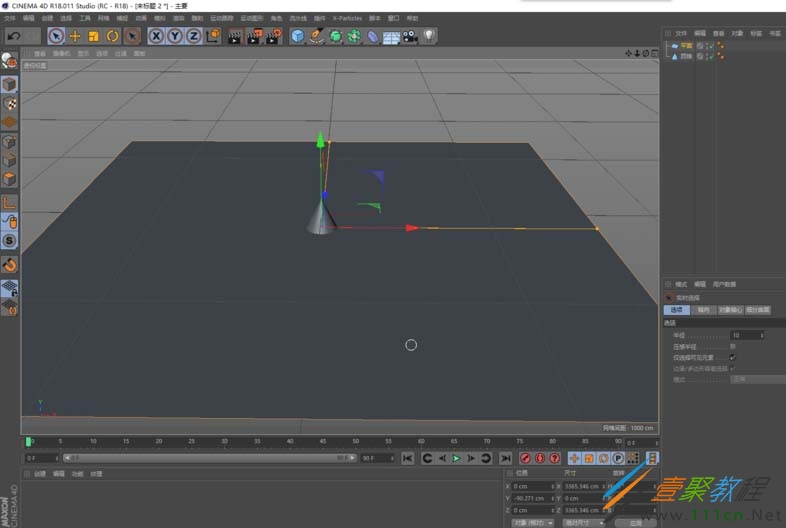Image resolution: width=786 pixels, height=528 pixels.
Task: Click the Undo arrow in the top toolbar
Action: 14,36
